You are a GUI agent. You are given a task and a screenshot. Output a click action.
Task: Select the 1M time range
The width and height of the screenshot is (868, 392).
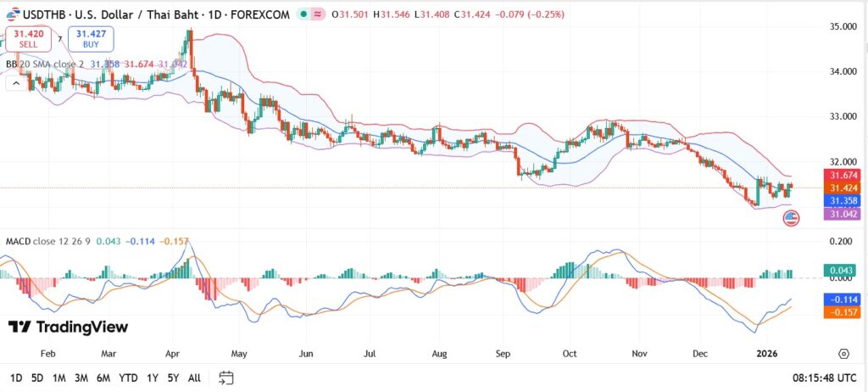pos(59,378)
